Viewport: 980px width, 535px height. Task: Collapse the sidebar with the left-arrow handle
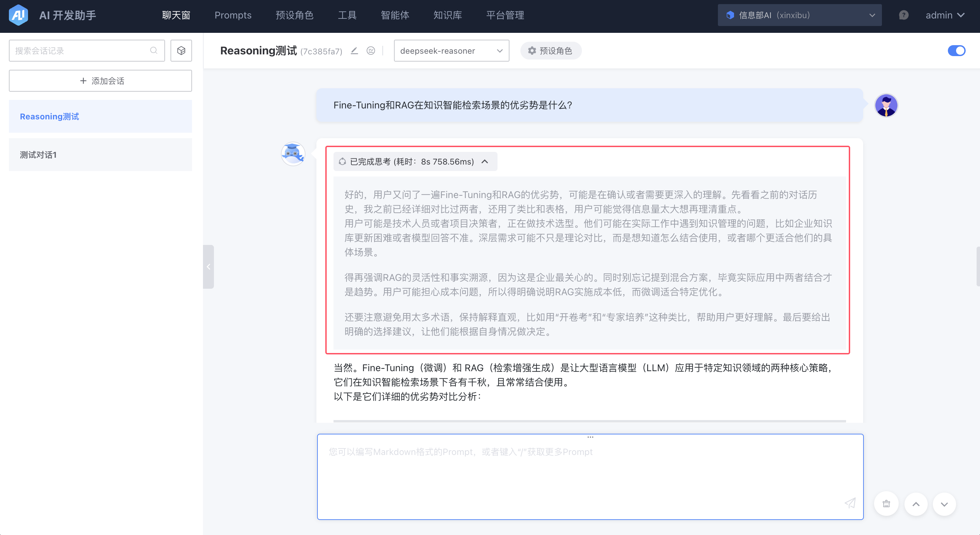(x=208, y=267)
